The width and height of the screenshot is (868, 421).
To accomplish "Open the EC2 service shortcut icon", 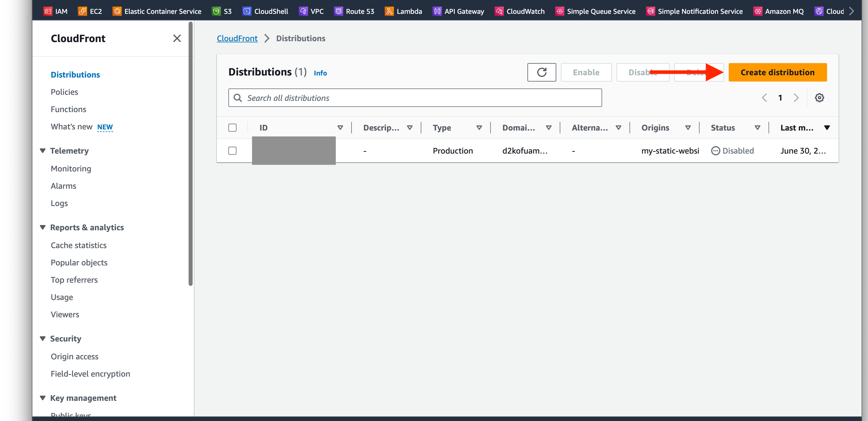I will coord(82,11).
